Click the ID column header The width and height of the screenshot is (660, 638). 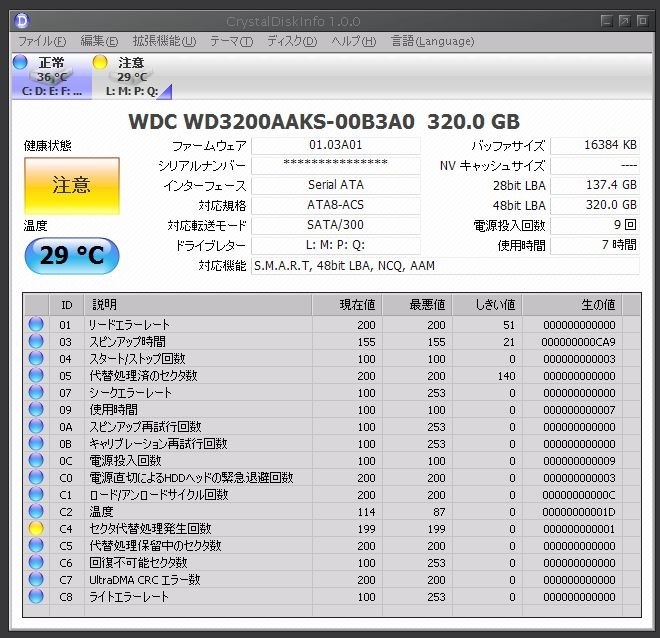click(67, 305)
